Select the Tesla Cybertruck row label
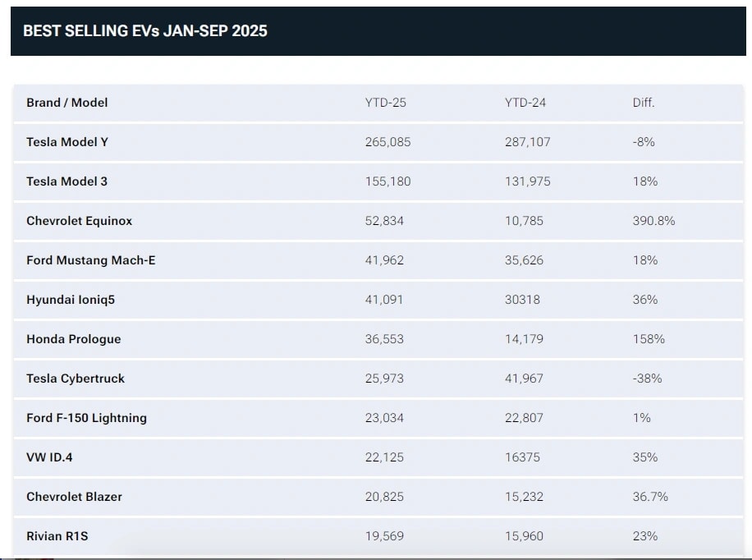The height and width of the screenshot is (560, 752). pyautogui.click(x=76, y=379)
